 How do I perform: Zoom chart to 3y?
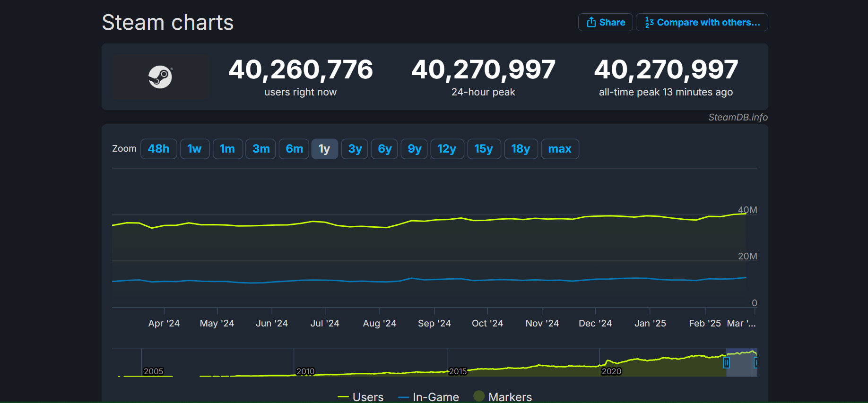click(x=355, y=149)
